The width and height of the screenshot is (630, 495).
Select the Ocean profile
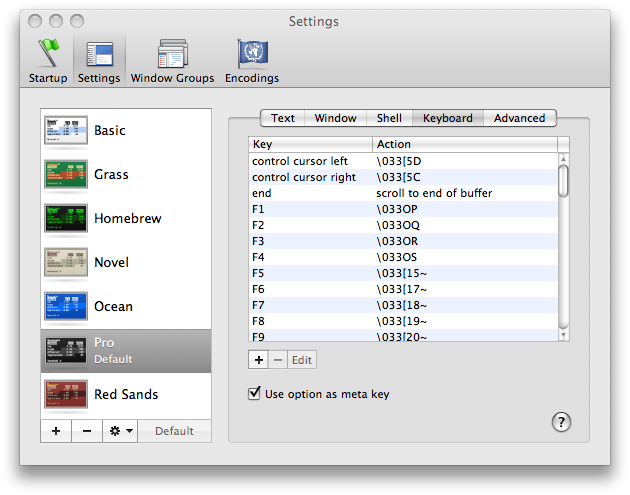126,306
